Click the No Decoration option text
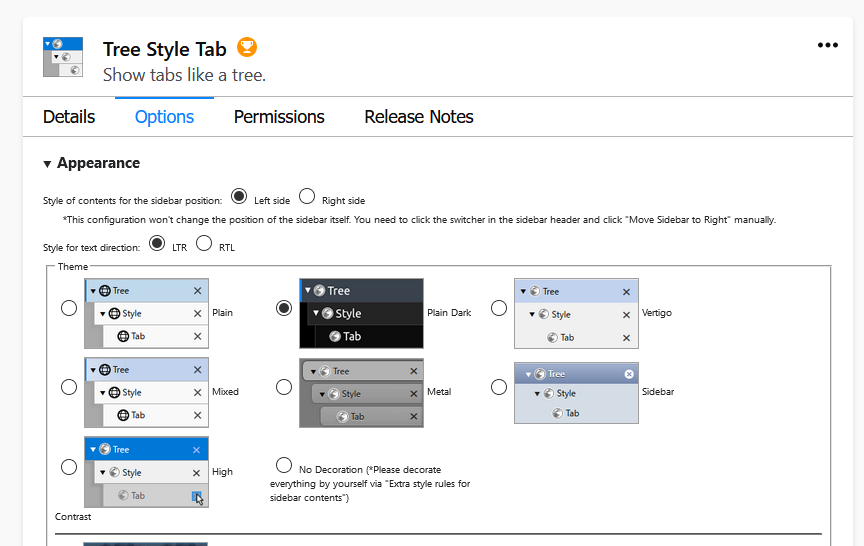Image resolution: width=864 pixels, height=546 pixels. 370,483
